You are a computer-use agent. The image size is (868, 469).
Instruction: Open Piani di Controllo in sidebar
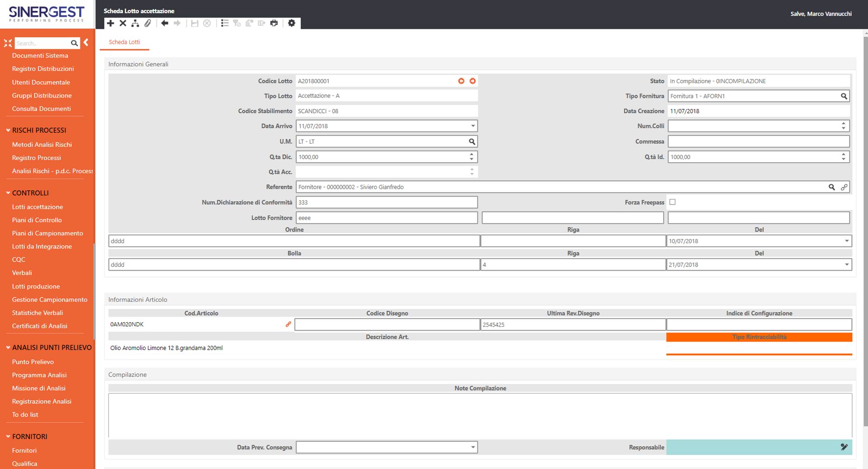pyautogui.click(x=37, y=220)
